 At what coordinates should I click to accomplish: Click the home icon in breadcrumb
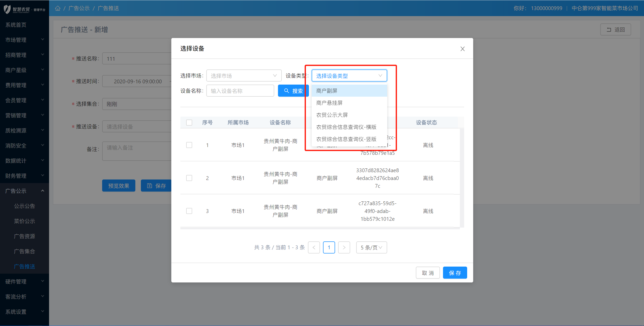click(x=58, y=8)
